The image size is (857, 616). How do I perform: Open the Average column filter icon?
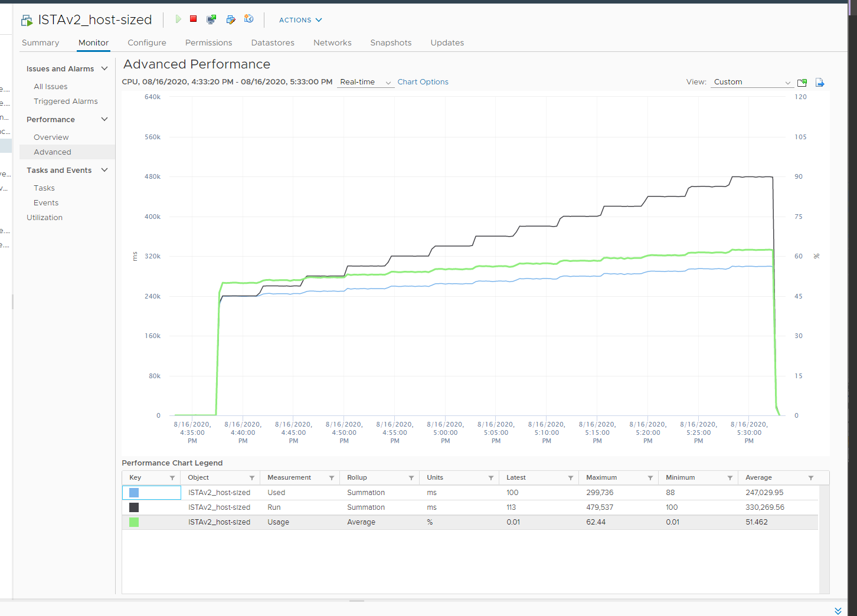coord(811,478)
